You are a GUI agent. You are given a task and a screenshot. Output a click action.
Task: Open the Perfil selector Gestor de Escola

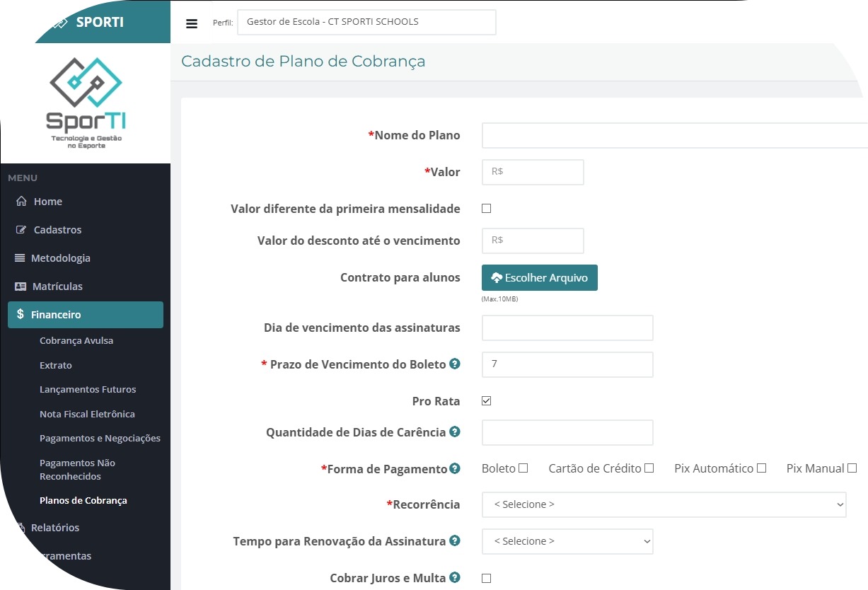tap(366, 22)
